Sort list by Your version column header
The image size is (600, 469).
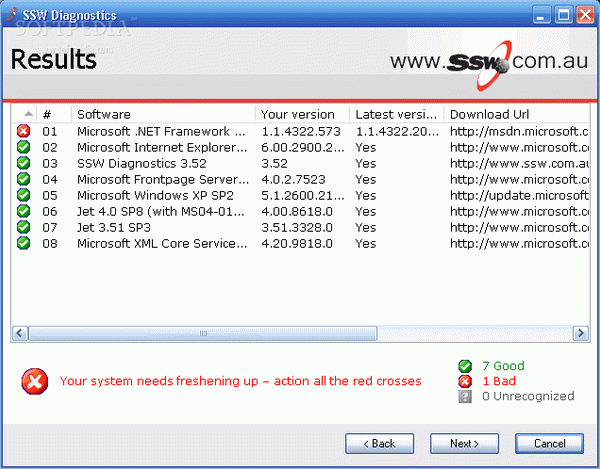[x=302, y=114]
